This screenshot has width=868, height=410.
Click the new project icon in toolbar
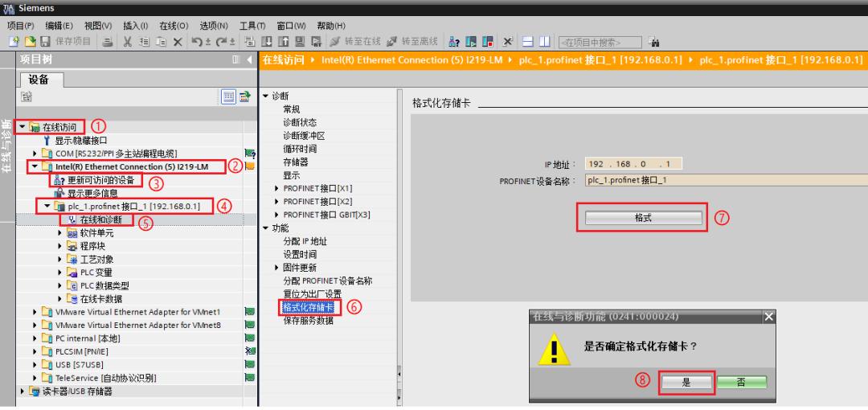(x=14, y=42)
